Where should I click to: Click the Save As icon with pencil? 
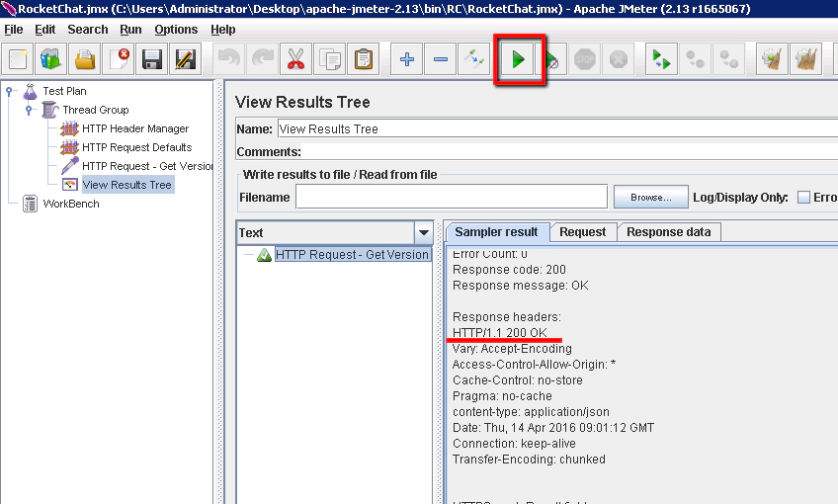coord(186,58)
